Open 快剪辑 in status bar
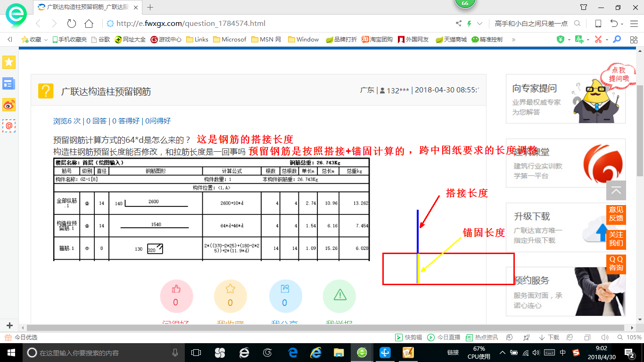644x362 pixels. point(409,337)
